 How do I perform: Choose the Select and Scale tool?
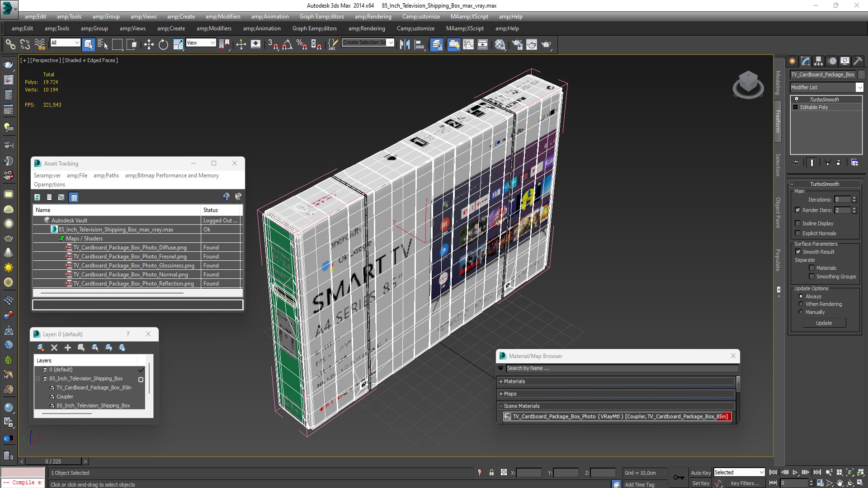click(x=178, y=44)
